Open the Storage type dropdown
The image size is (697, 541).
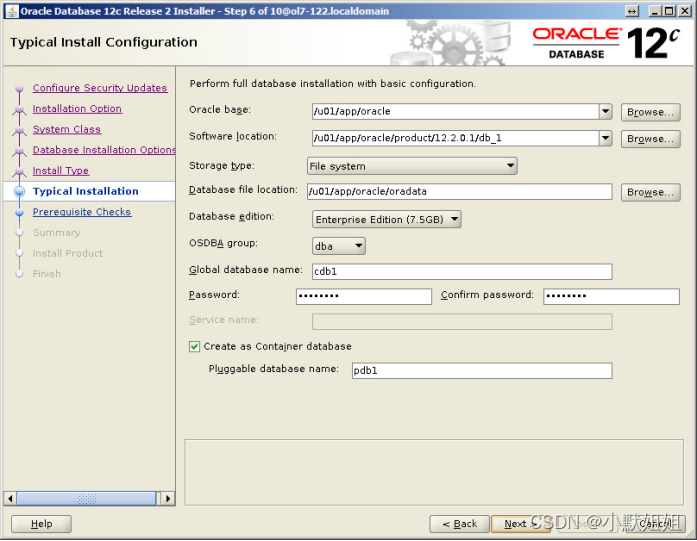(x=412, y=166)
